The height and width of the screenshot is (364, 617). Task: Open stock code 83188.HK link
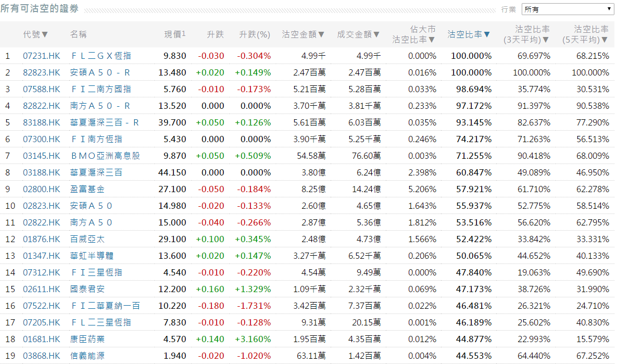click(42, 122)
